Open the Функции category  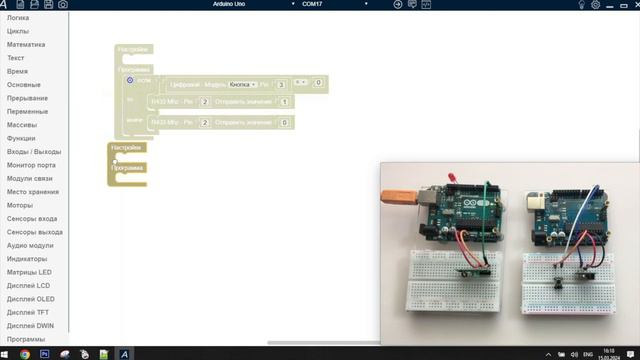21,138
